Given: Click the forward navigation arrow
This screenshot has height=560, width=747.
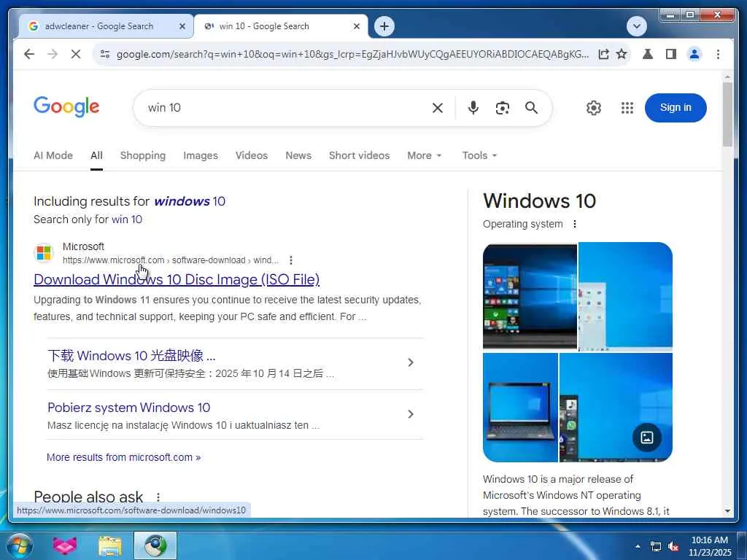Looking at the screenshot, I should [53, 54].
